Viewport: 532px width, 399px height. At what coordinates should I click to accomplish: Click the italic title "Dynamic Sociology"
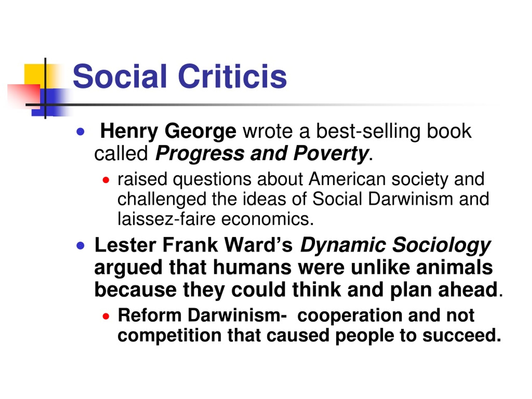[395, 245]
